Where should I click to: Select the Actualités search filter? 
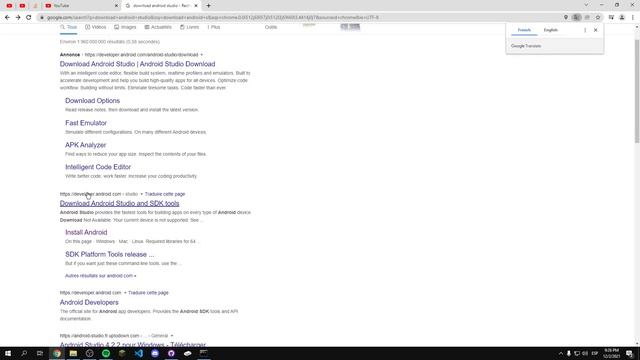point(158,27)
